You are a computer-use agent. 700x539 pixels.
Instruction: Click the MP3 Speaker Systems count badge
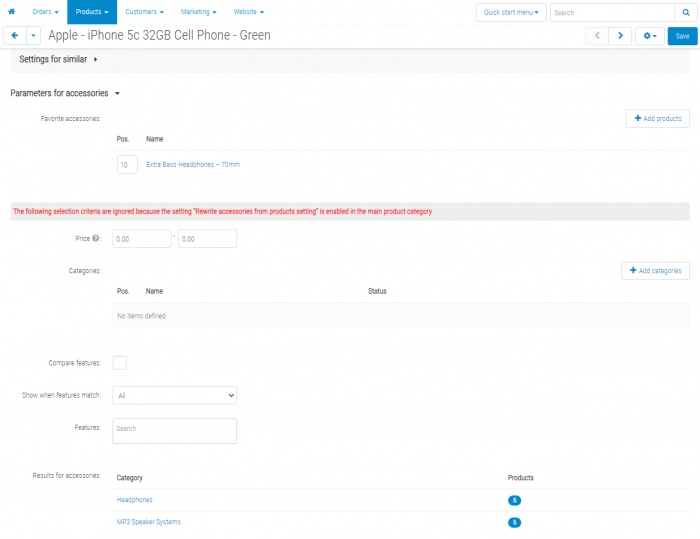click(514, 522)
